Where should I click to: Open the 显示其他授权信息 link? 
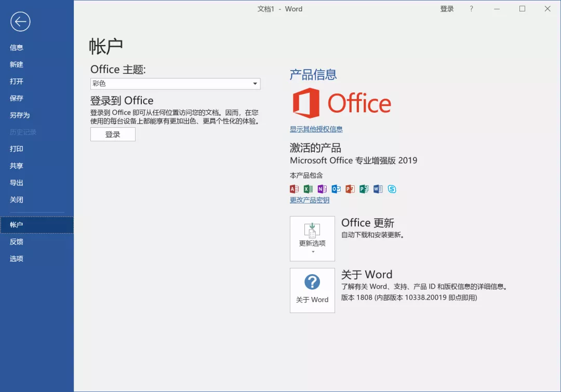pos(316,129)
